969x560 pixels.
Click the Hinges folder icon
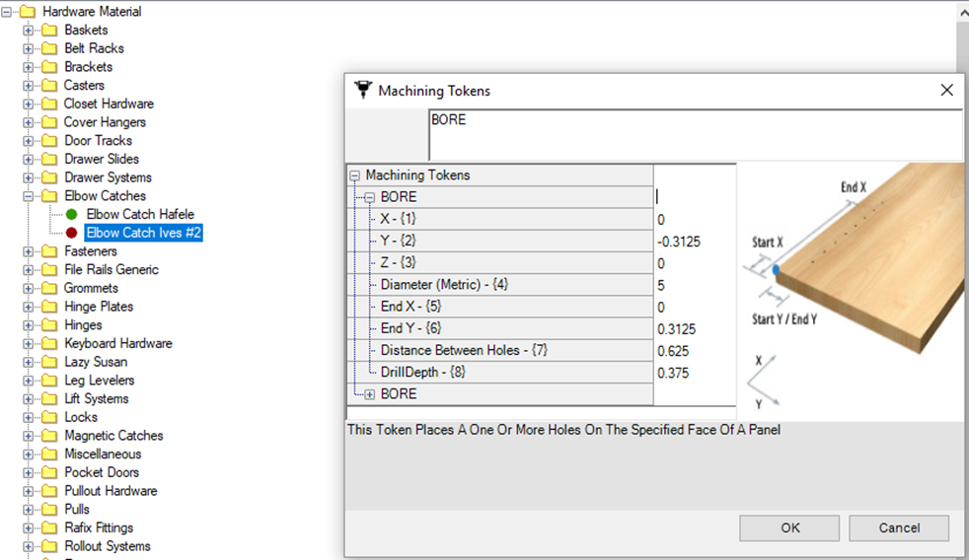48,325
